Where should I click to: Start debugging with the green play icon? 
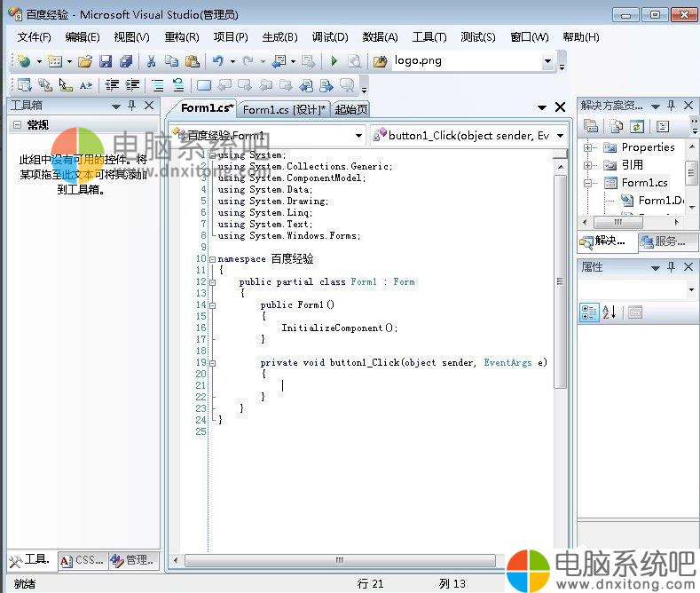coord(334,61)
